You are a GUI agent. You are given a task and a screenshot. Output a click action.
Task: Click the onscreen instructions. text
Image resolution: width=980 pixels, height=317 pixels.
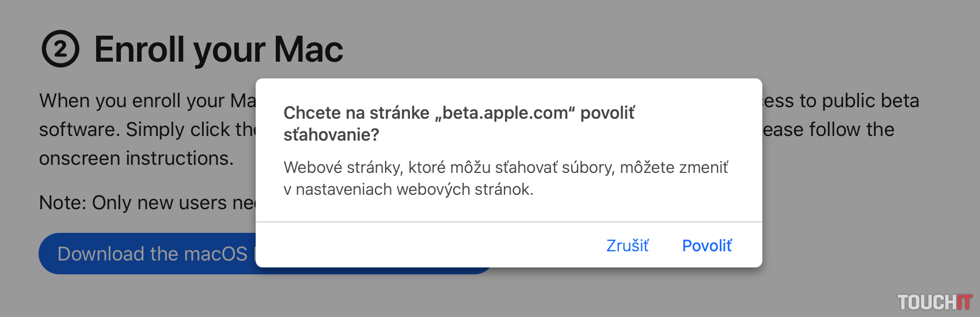(x=136, y=158)
